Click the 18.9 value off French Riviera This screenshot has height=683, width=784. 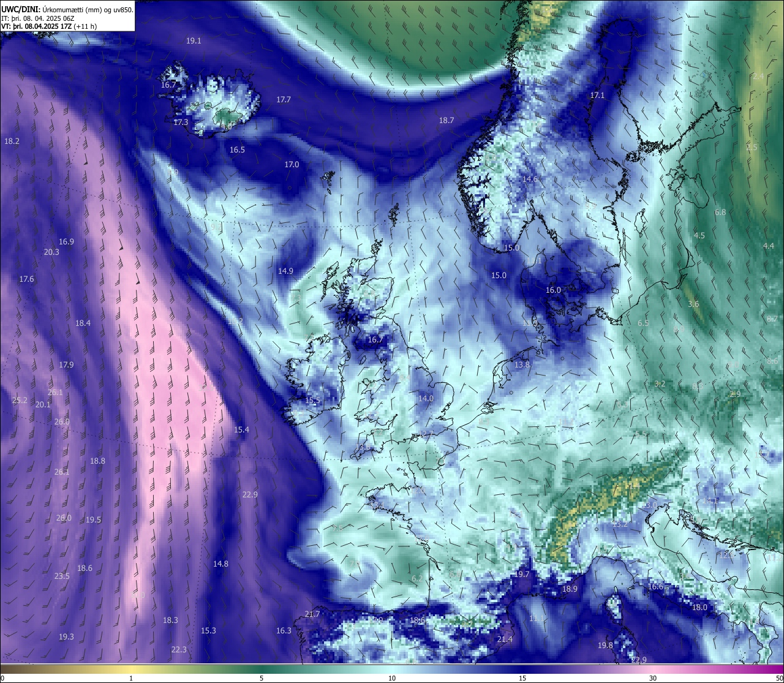[570, 589]
